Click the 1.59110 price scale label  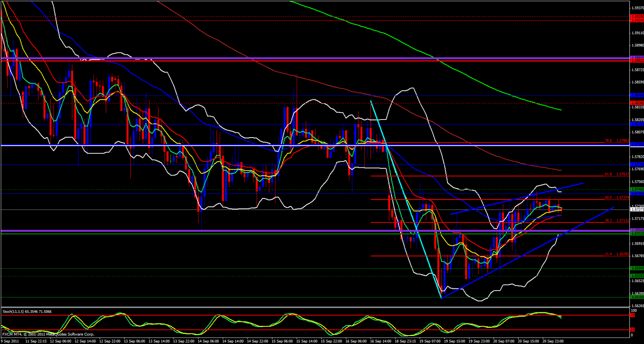[x=637, y=33]
